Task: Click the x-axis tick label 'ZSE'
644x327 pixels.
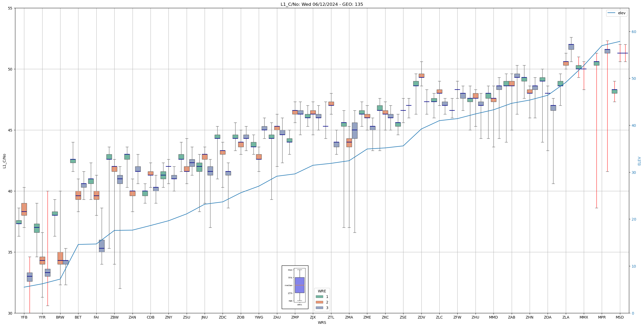Action: [403, 317]
